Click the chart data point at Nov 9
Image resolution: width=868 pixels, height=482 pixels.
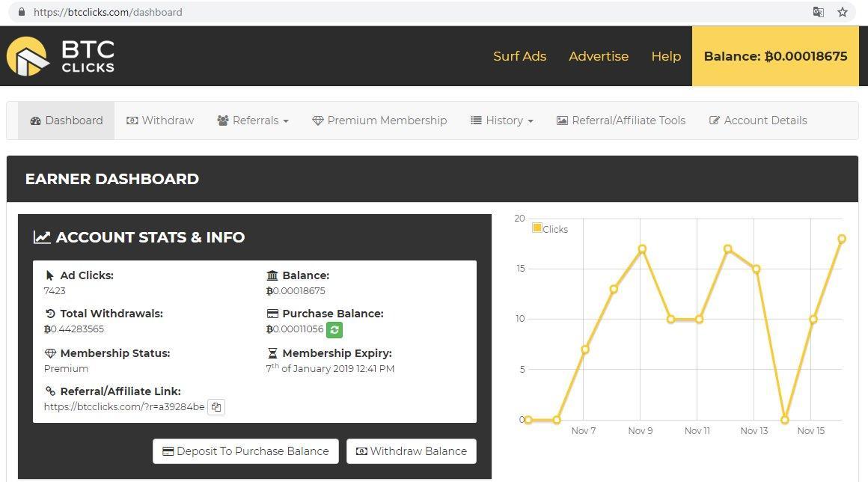642,249
